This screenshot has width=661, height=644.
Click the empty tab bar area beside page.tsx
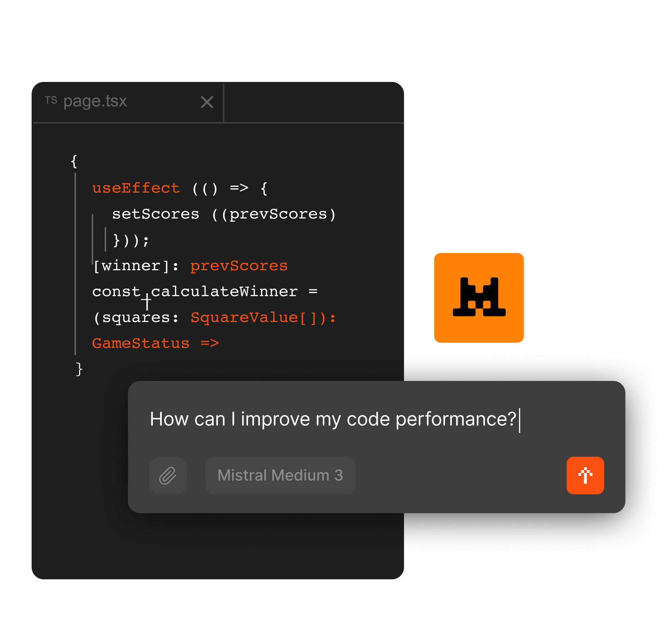[x=313, y=103]
